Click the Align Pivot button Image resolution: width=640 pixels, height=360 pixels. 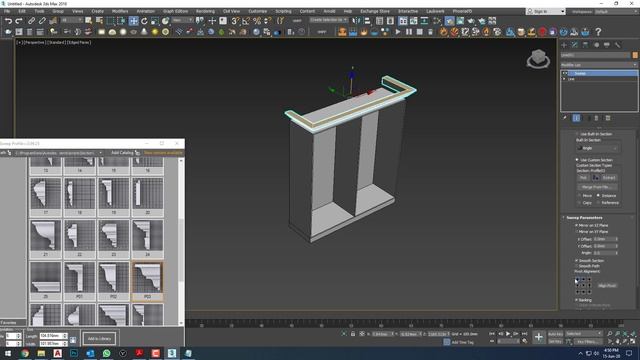pyautogui.click(x=607, y=286)
